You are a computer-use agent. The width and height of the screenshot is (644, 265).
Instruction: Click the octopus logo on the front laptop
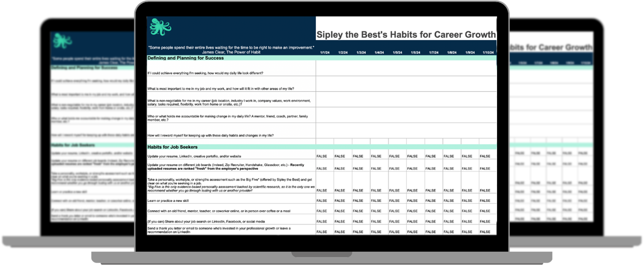[160, 27]
